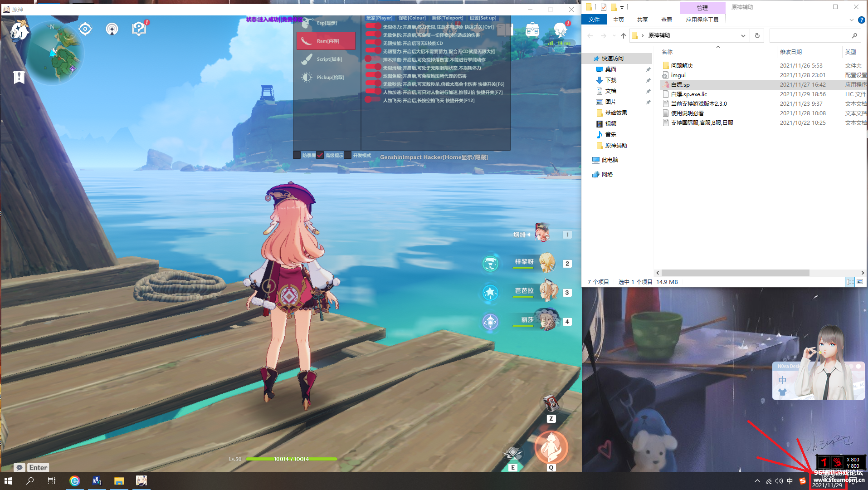Open the backpack inventory icon
Screen dimensions: 868x490
[x=532, y=30]
